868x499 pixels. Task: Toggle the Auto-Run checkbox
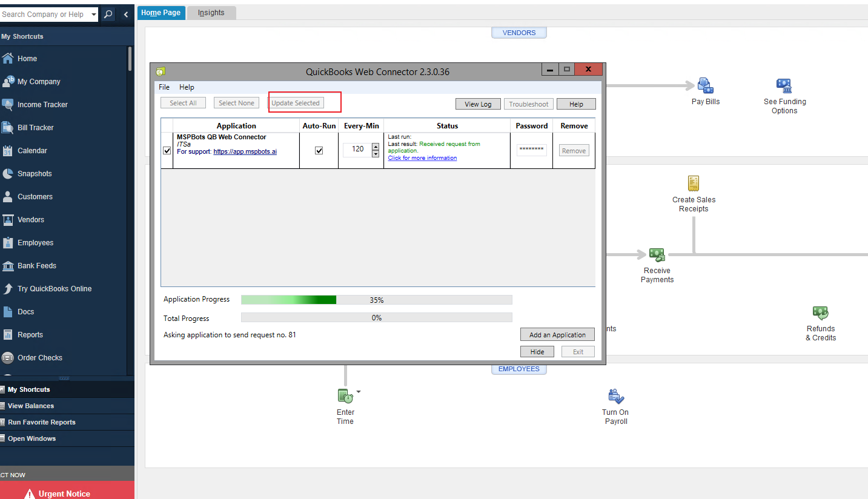click(x=319, y=151)
